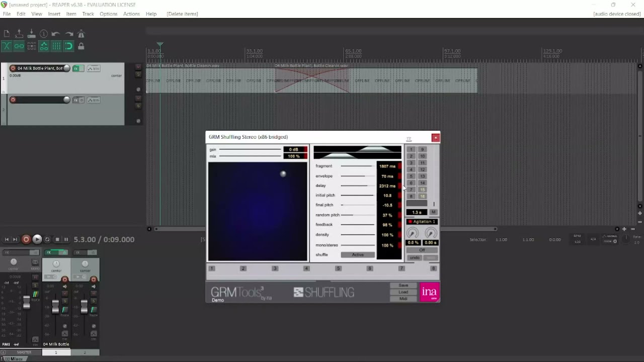Click bottom preset slot 1 in plugin

pos(212,268)
